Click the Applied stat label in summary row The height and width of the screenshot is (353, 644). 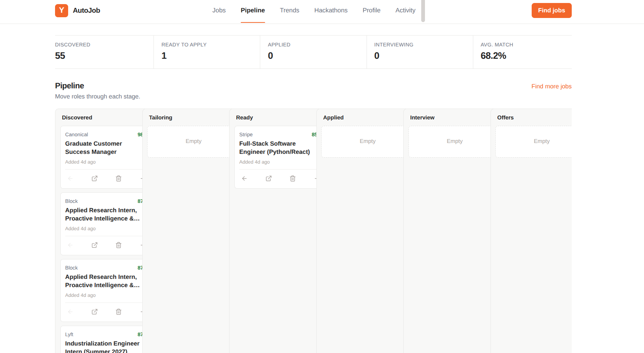(x=279, y=45)
